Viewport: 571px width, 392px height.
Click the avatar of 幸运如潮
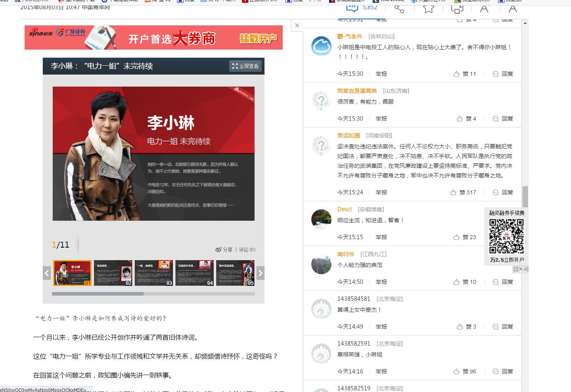point(321,145)
